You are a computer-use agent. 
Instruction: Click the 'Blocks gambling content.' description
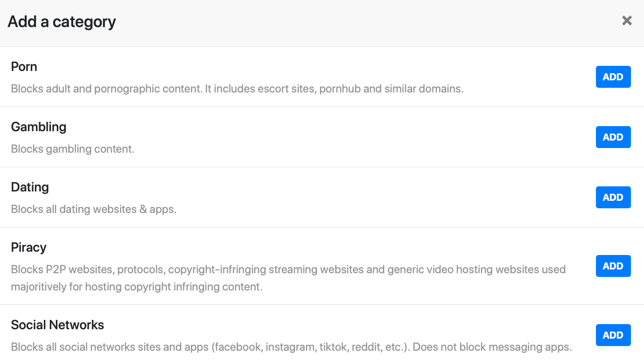tap(72, 149)
